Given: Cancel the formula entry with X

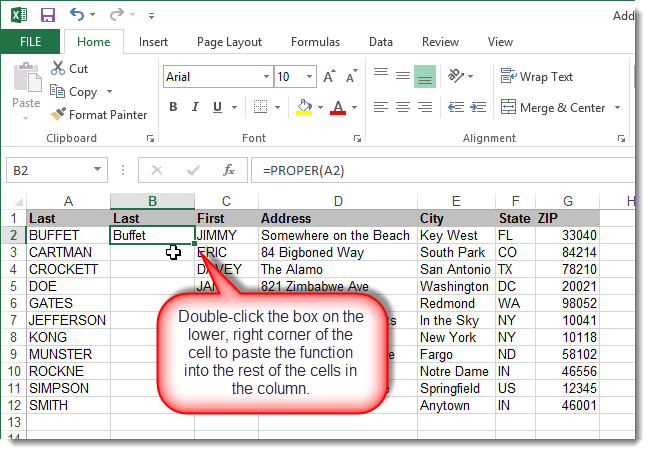Looking at the screenshot, I should (x=157, y=170).
